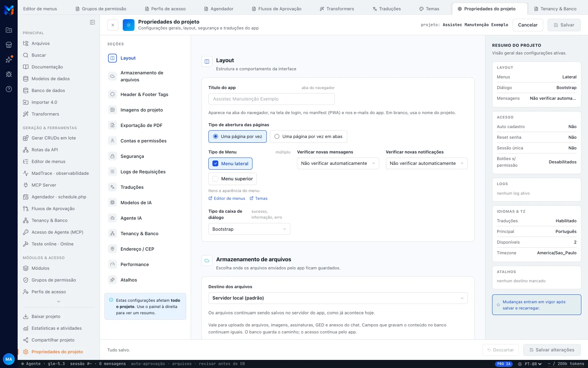Select the Uma página por vez radio

tap(237, 137)
